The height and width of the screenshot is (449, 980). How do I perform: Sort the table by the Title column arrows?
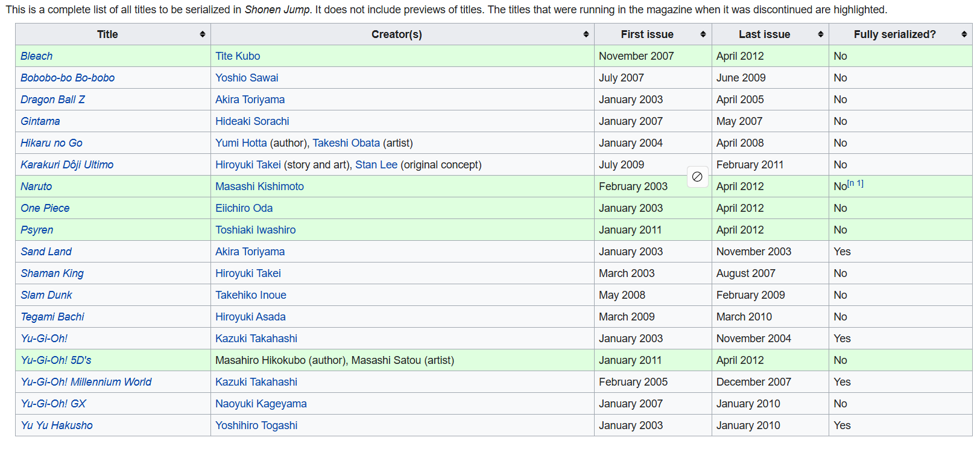[x=203, y=34]
